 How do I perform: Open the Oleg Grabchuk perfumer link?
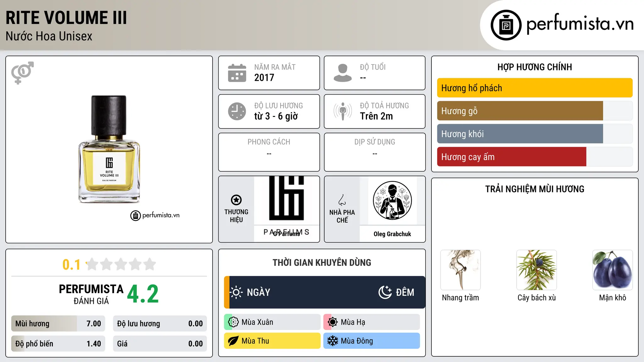pos(392,234)
